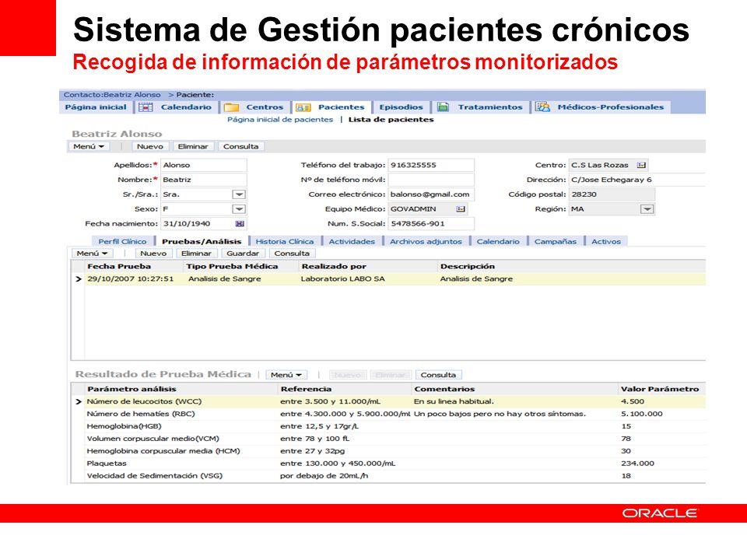Screen dimensions: 747x560
Task: Click the Correo electrónico field
Action: pyautogui.click(x=431, y=194)
